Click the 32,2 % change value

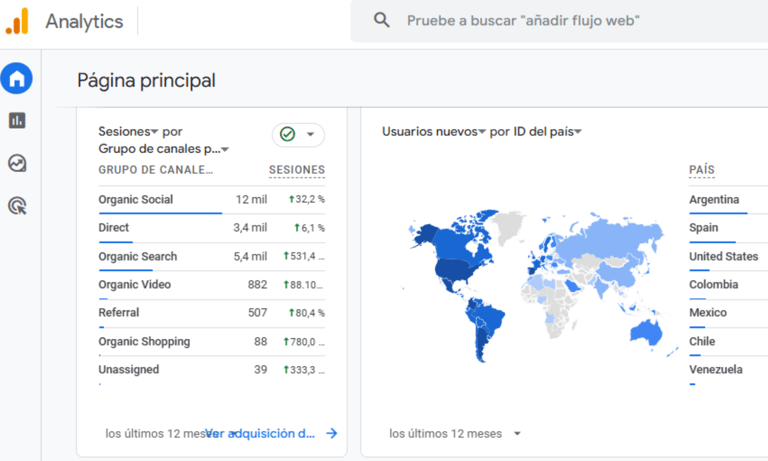coord(307,199)
